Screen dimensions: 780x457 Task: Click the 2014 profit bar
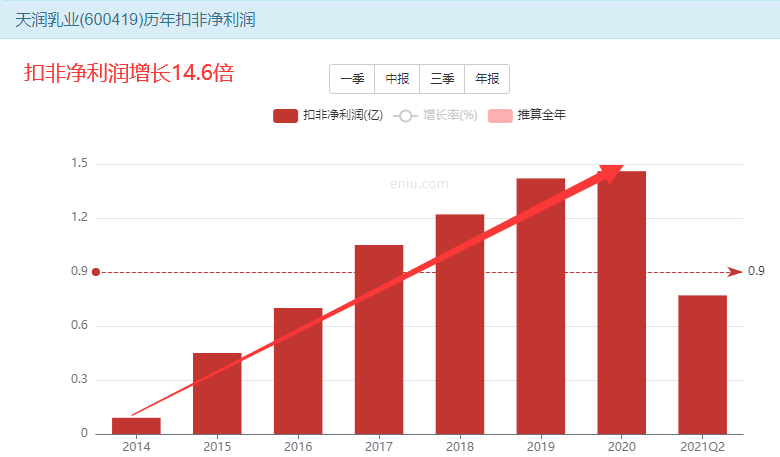click(x=136, y=426)
